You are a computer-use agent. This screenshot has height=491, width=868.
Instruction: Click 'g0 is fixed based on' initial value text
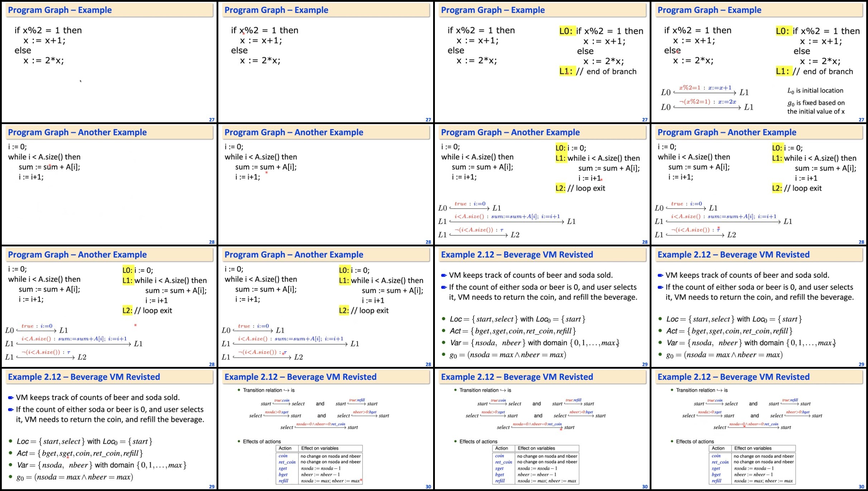[816, 103]
